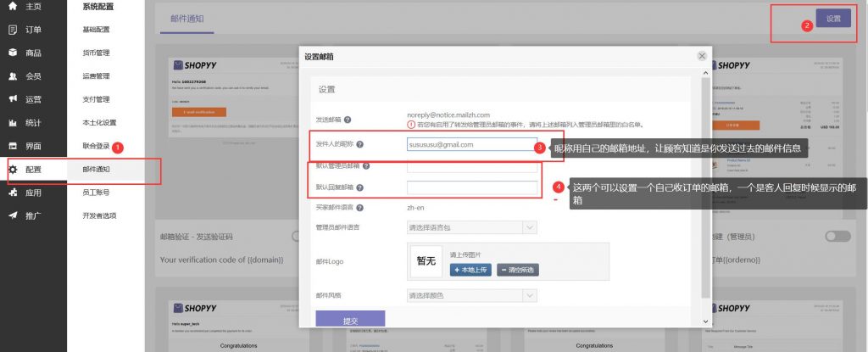
Task: Click the 默认回复邮箱 input field
Action: click(x=471, y=187)
